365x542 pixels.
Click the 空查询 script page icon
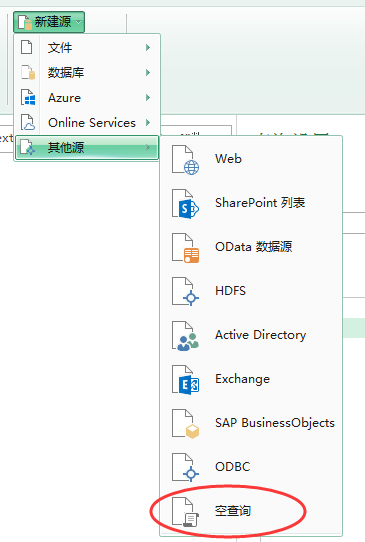pyautogui.click(x=186, y=512)
